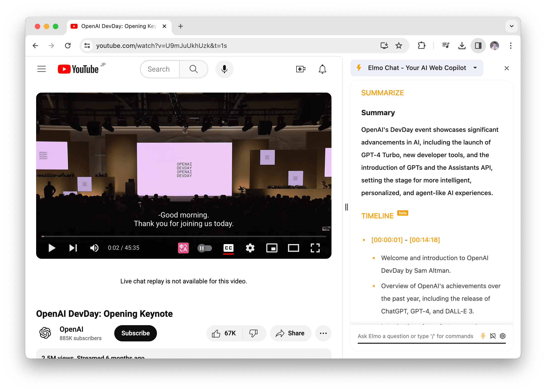546x392 pixels.
Task: Go back to the previous page
Action: pos(35,46)
